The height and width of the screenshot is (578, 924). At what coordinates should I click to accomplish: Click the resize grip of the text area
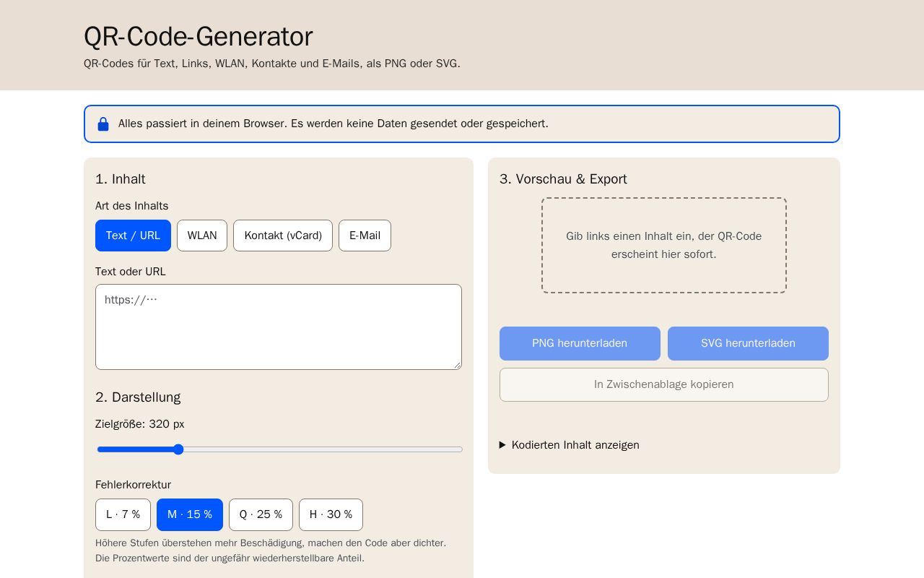pos(456,364)
